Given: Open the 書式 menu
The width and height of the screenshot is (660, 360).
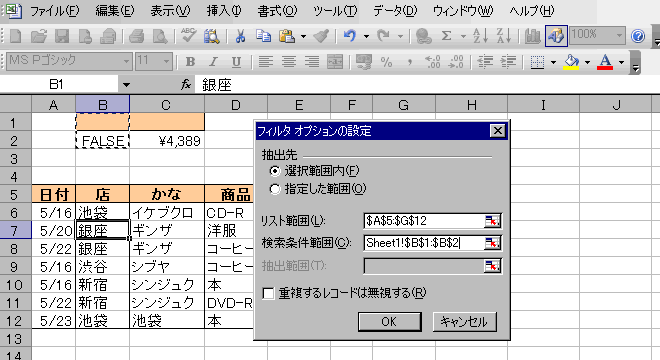Looking at the screenshot, I should (277, 11).
